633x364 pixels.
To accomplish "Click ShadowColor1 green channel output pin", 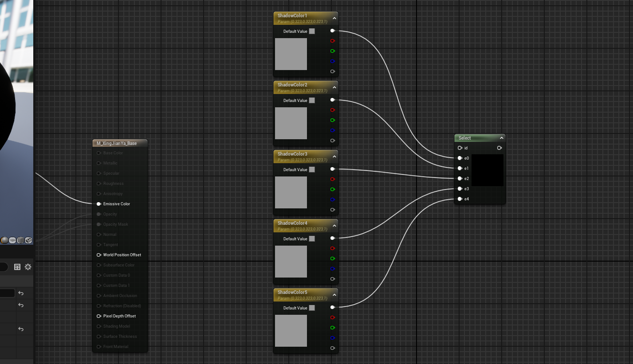I will point(332,51).
